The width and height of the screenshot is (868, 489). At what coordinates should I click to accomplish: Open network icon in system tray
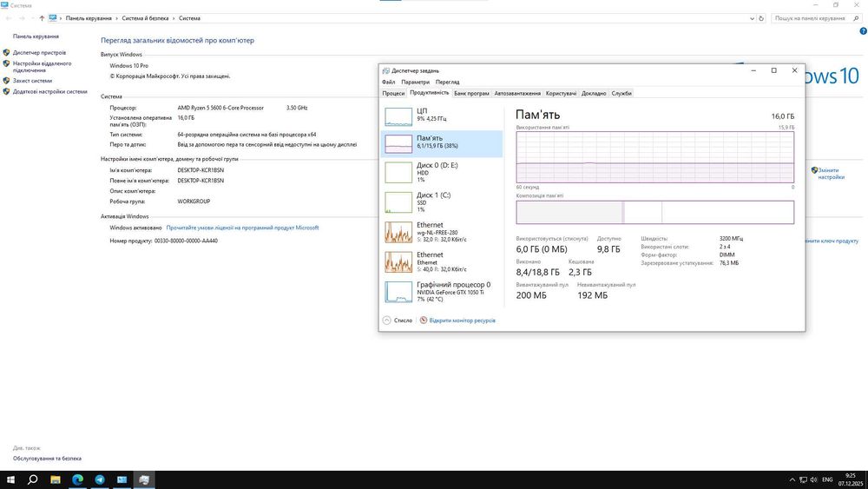803,479
